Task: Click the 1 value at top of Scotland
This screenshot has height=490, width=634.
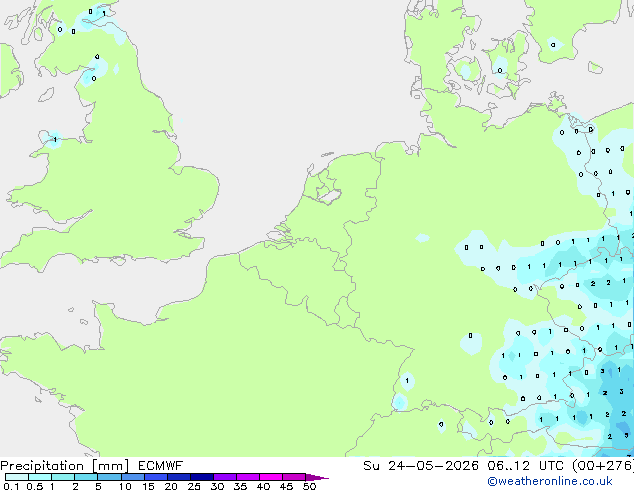Action: [x=104, y=13]
